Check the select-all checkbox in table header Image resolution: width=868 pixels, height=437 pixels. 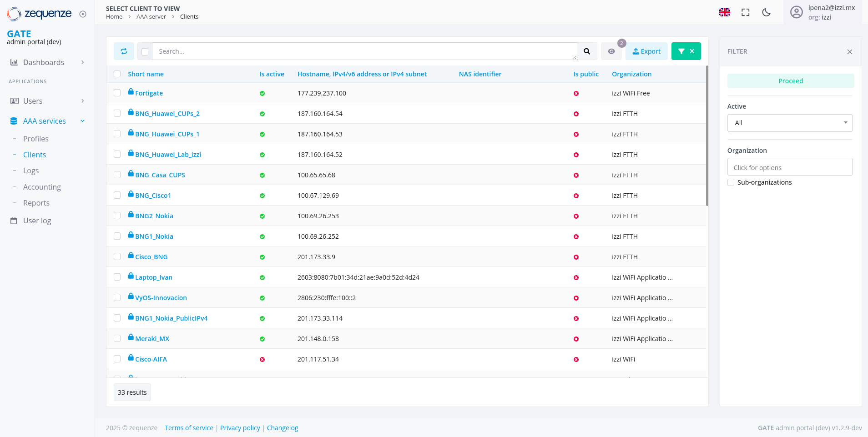[117, 74]
